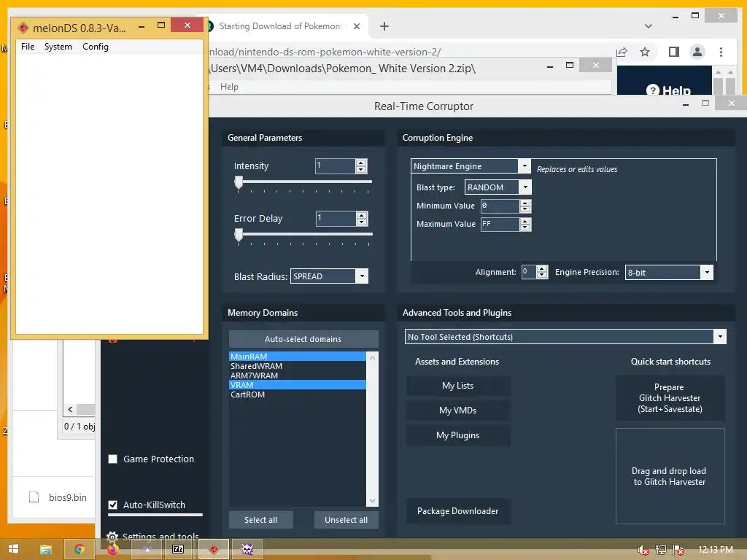
Task: Click the Auto-select domains button
Action: (303, 339)
